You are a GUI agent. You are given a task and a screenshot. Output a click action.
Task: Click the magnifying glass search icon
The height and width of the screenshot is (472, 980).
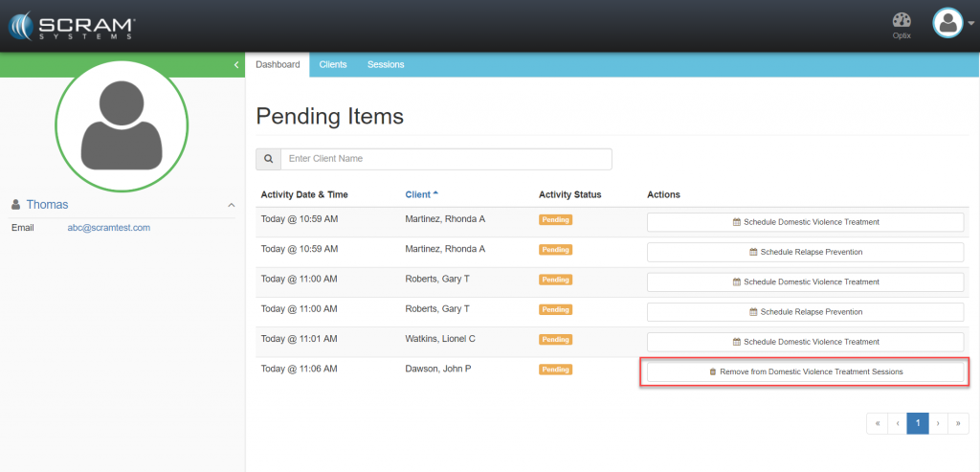pos(268,159)
